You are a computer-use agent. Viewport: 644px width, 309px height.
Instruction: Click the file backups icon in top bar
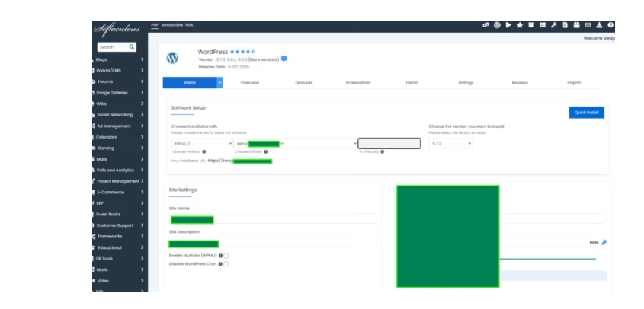pyautogui.click(x=566, y=25)
